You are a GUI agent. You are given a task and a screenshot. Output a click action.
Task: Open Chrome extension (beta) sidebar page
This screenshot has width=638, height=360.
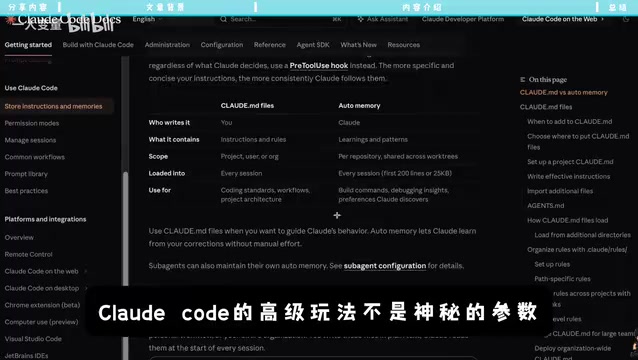(42, 305)
